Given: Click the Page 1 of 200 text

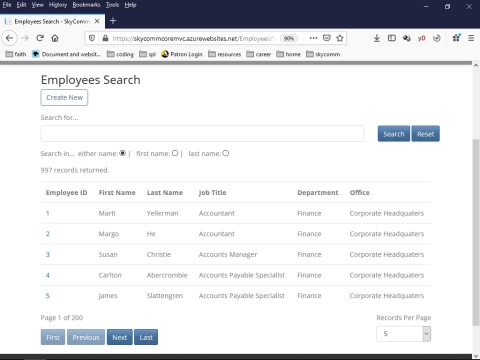Looking at the screenshot, I should click(x=62, y=318).
